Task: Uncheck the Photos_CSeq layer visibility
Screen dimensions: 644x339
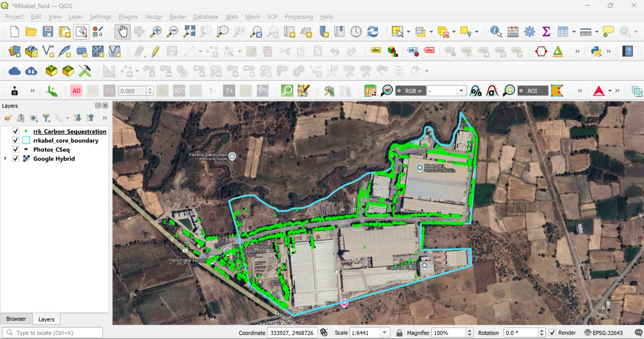Action: 15,149
